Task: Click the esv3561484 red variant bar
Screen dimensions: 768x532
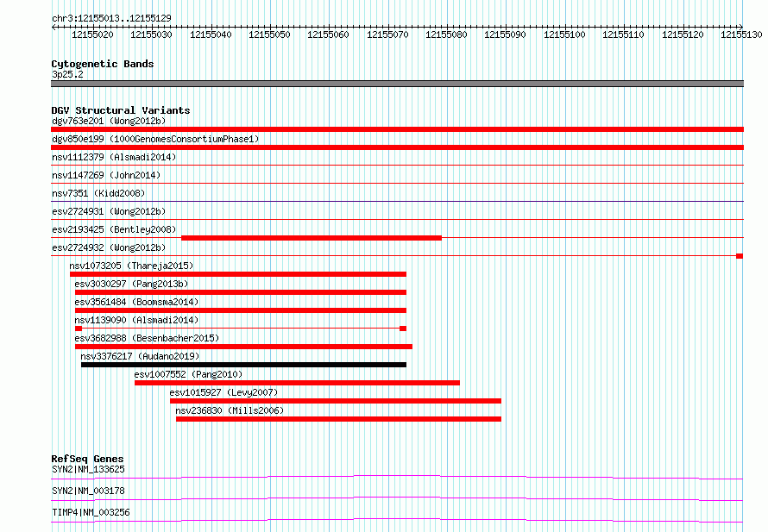Action: point(241,310)
